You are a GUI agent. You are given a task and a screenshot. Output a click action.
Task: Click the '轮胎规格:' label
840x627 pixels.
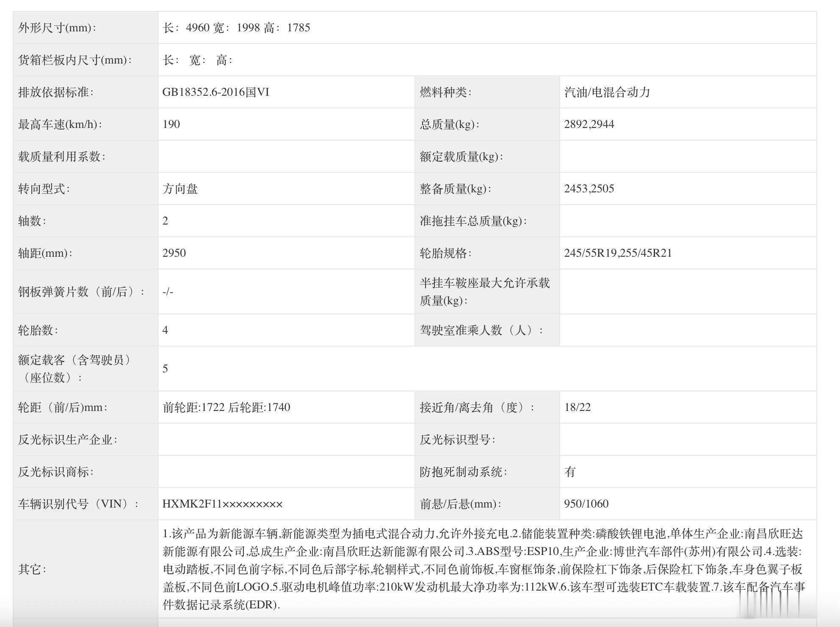tap(445, 253)
